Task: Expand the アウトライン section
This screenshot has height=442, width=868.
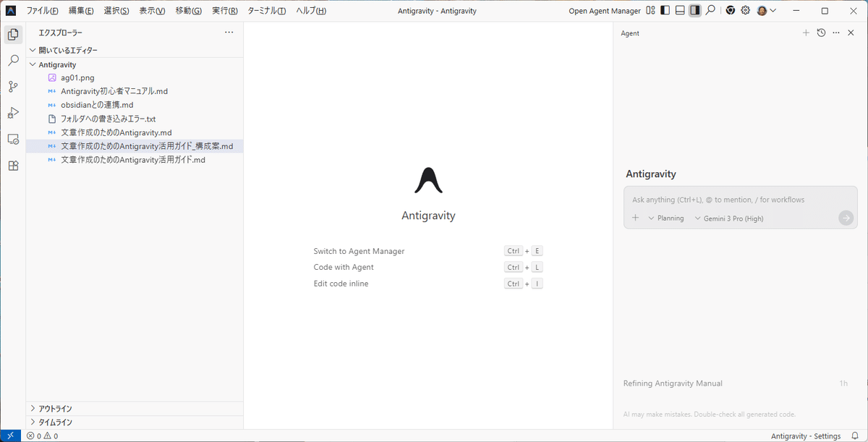Action: coord(135,409)
